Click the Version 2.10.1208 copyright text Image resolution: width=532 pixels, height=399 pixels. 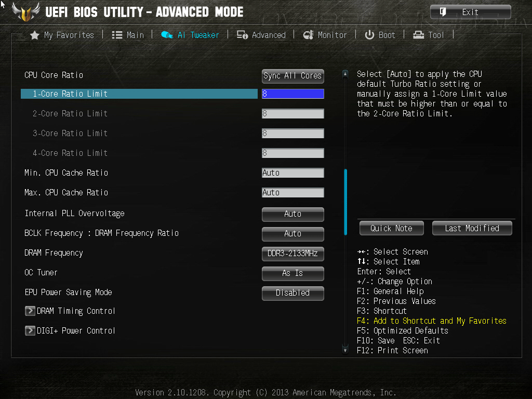[265, 393]
